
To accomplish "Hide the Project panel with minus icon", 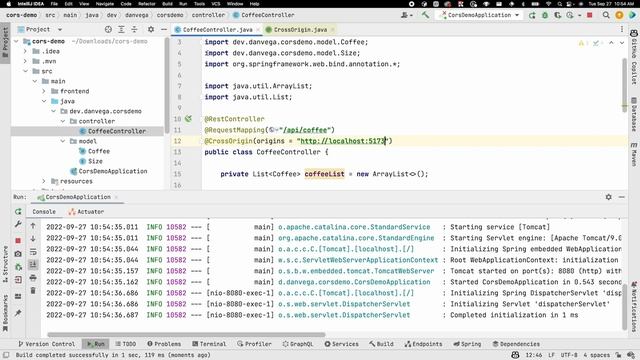I will (x=164, y=29).
